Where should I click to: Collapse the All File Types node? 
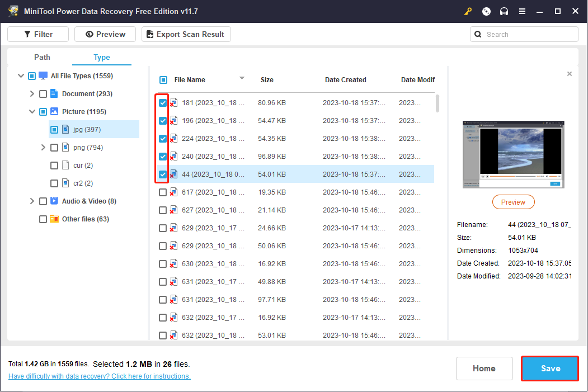21,75
